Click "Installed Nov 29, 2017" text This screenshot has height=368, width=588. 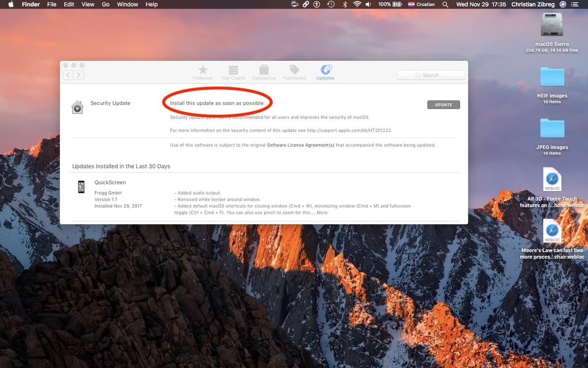(x=118, y=206)
